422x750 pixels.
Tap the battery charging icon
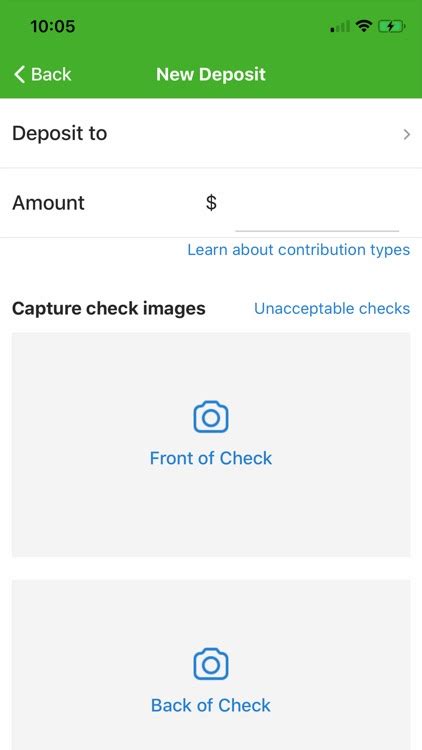click(x=392, y=27)
